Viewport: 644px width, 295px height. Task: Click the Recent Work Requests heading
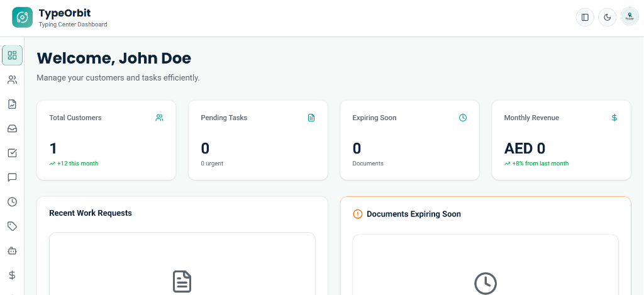91,213
